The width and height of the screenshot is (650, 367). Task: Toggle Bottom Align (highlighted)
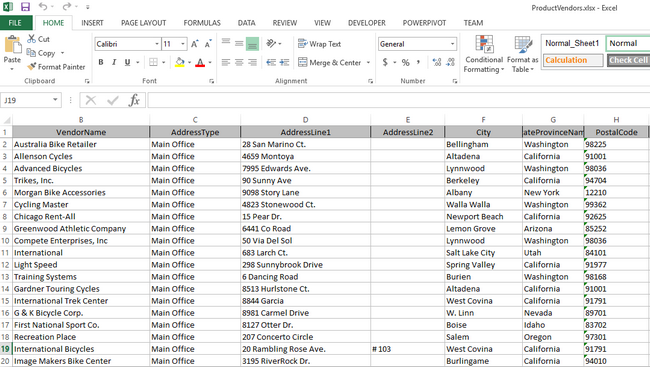(252, 43)
